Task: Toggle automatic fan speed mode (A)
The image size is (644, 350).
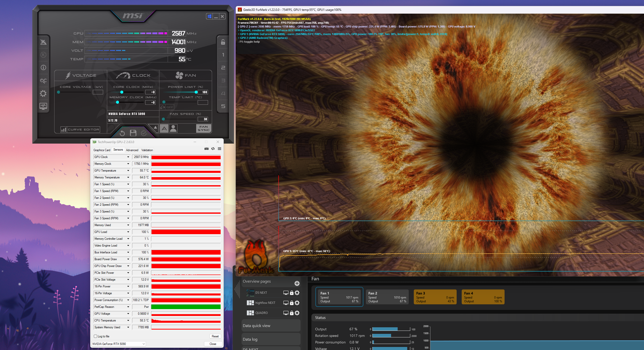Action: coord(164,128)
